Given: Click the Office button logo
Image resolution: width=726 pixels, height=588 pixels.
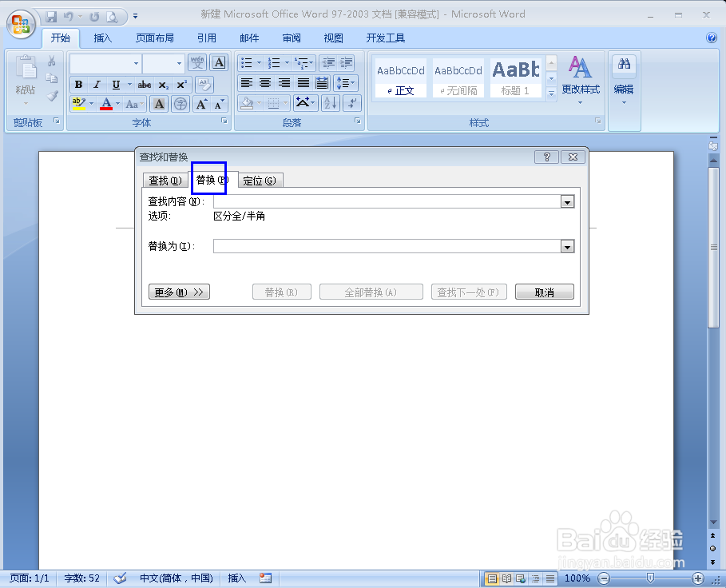Looking at the screenshot, I should pyautogui.click(x=22, y=24).
